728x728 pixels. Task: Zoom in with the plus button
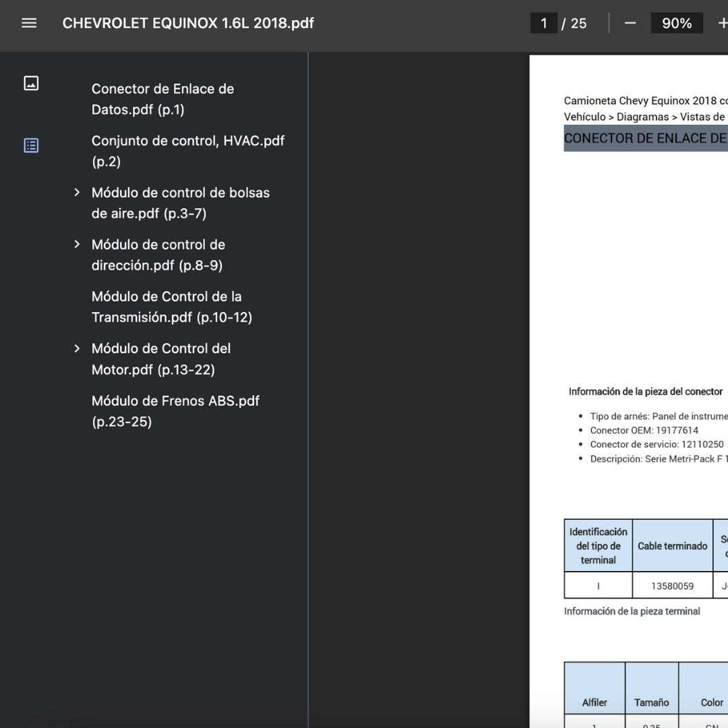(x=722, y=23)
